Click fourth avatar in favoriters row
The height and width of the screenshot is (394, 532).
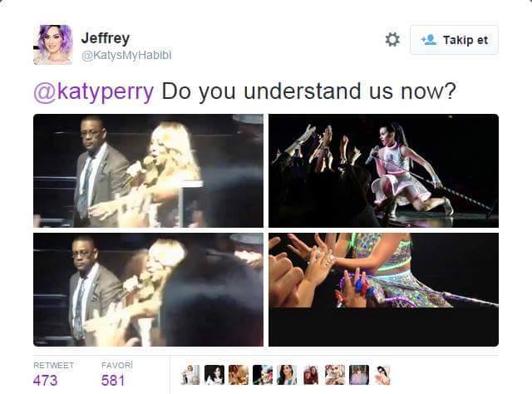(263, 375)
